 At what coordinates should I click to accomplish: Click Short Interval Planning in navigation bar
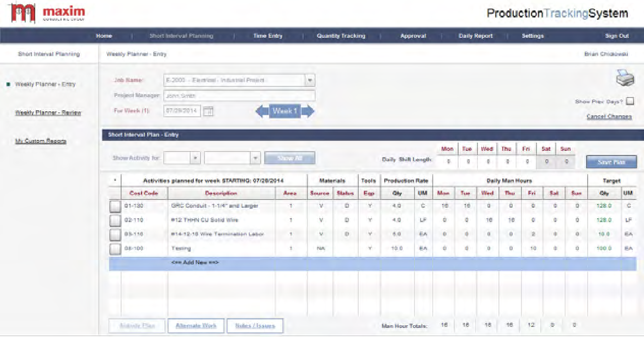[x=181, y=36]
